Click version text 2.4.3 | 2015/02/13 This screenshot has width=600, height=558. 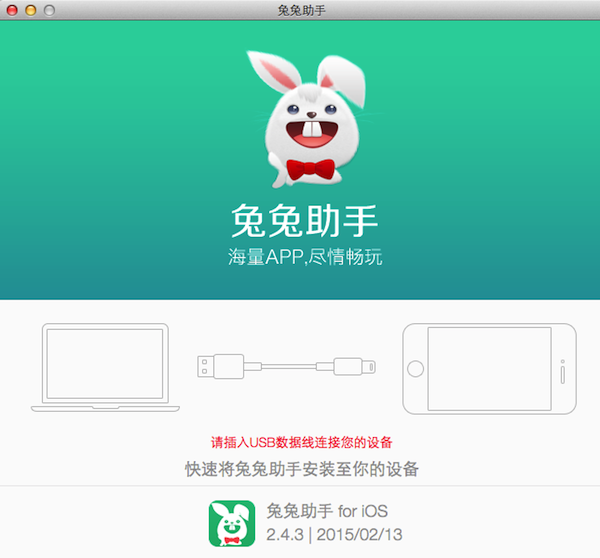(334, 535)
